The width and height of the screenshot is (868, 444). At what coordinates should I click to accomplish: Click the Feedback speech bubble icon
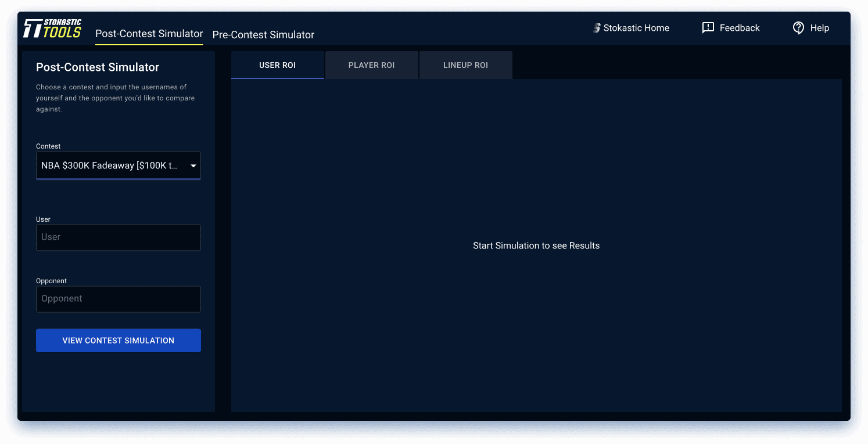(708, 28)
